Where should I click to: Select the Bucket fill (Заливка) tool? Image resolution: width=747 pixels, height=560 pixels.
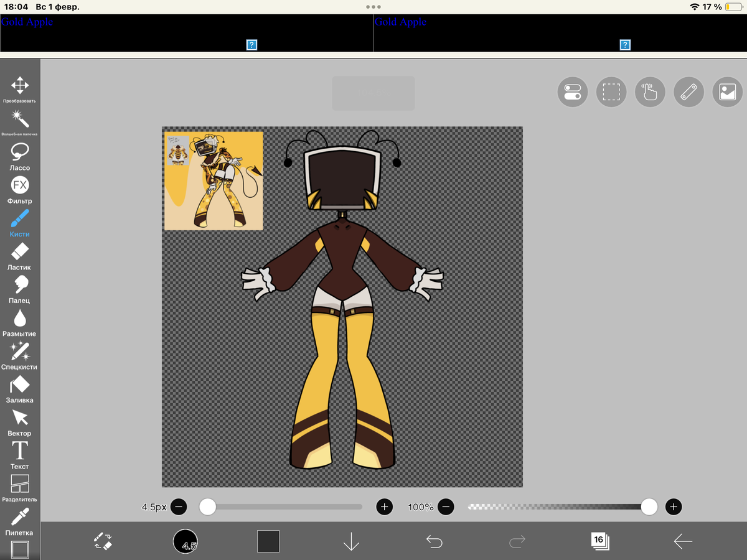coord(20,389)
